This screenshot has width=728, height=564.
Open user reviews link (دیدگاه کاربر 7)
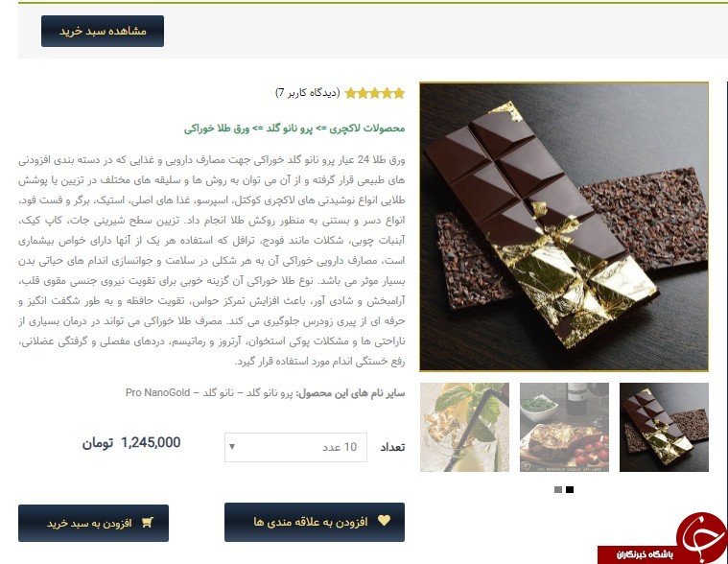(x=307, y=93)
